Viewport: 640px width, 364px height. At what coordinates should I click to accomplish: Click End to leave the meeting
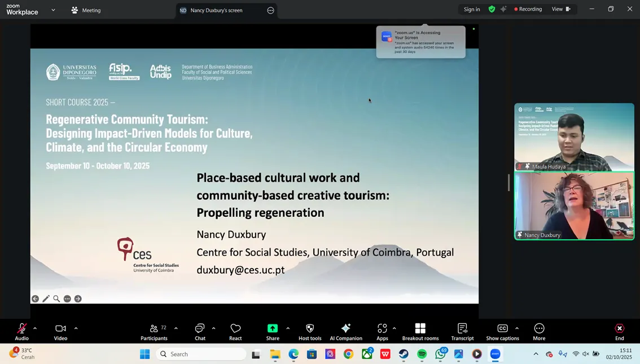(x=619, y=331)
